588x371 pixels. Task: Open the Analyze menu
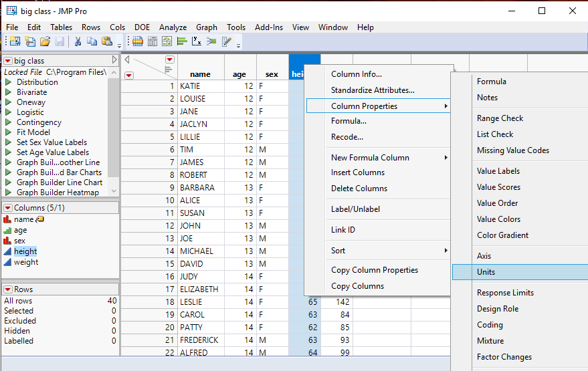pyautogui.click(x=173, y=27)
